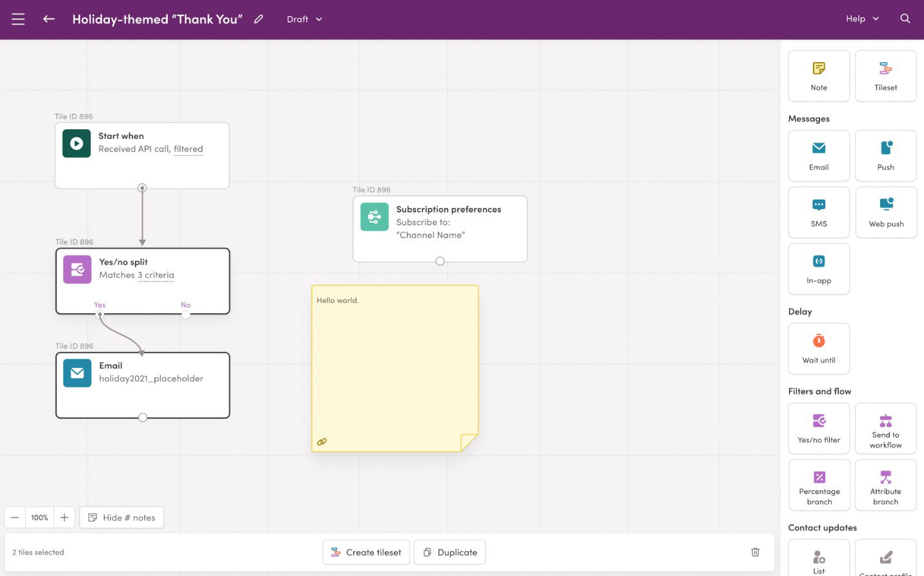
Task: Select the Attribute branch tile
Action: [885, 485]
